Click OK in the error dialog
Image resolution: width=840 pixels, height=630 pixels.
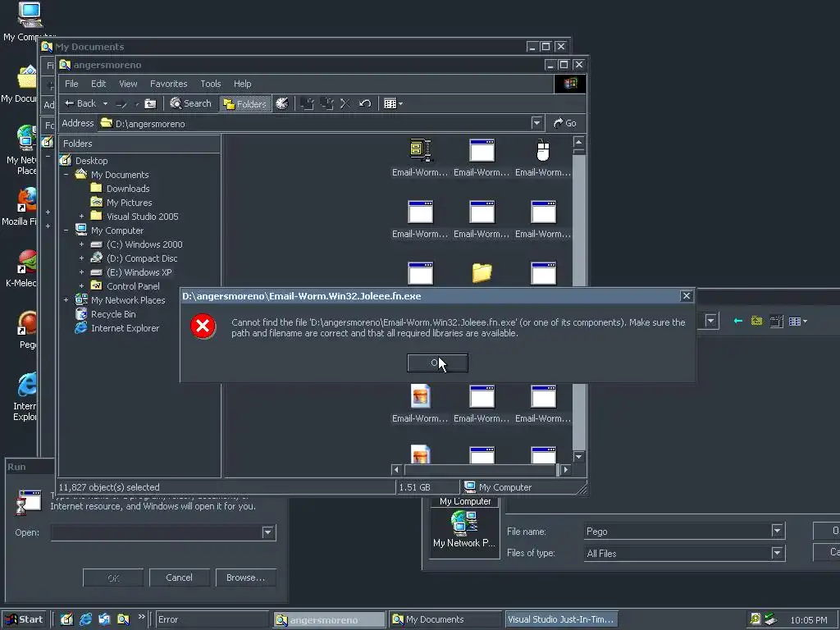437,363
